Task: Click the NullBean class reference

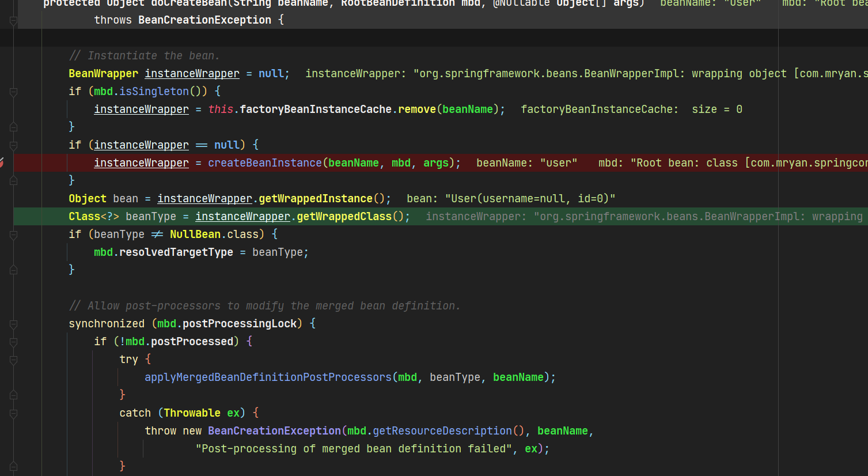Action: point(195,235)
